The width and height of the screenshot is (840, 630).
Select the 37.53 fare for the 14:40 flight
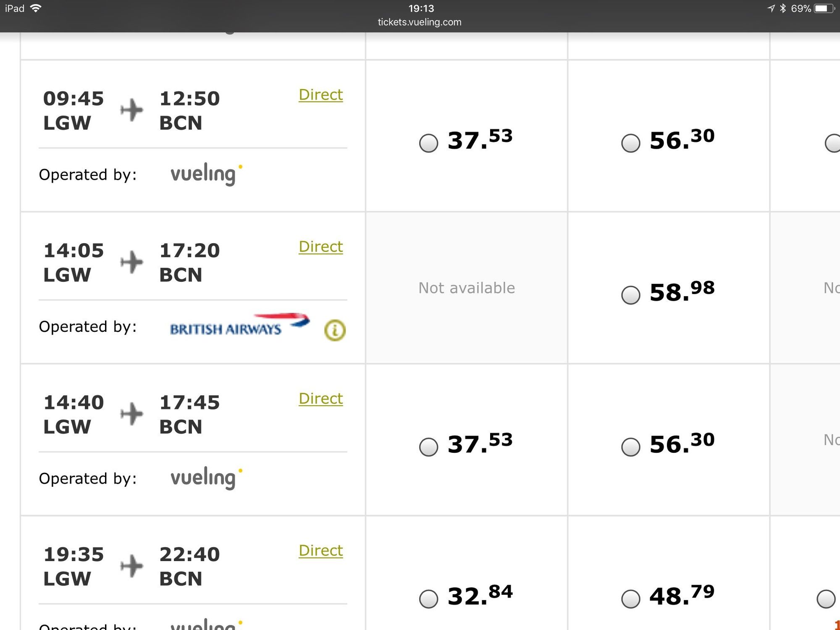tap(429, 447)
